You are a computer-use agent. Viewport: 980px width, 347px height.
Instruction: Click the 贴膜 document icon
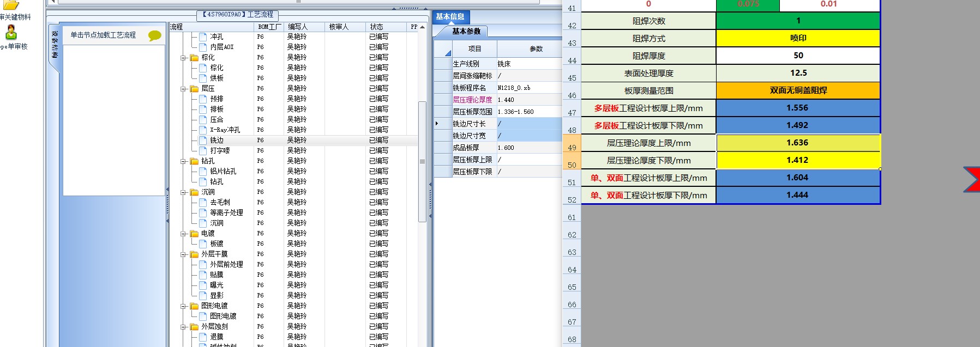tap(203, 275)
